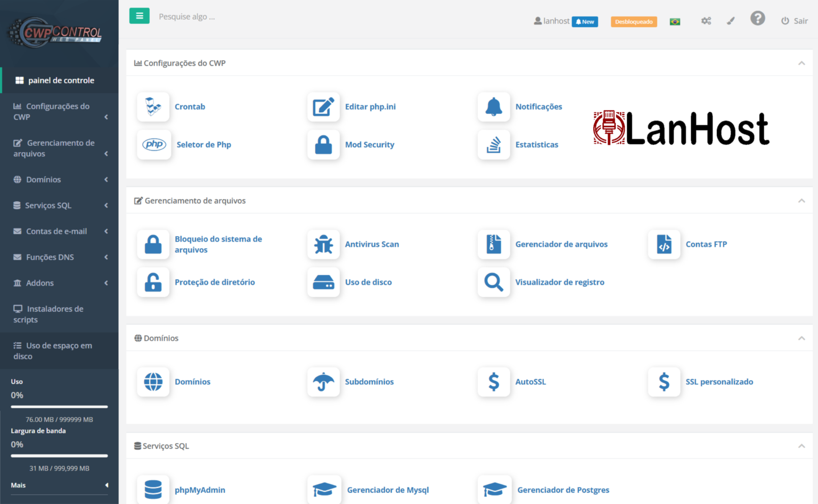Open the painel de controle menu item
818x504 pixels.
click(x=60, y=80)
